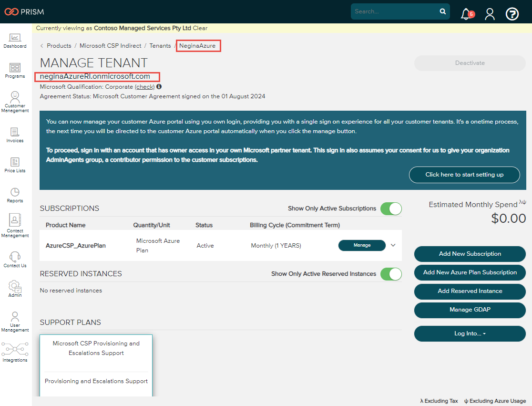Image resolution: width=532 pixels, height=406 pixels.
Task: Click the help question mark icon
Action: coord(512,14)
